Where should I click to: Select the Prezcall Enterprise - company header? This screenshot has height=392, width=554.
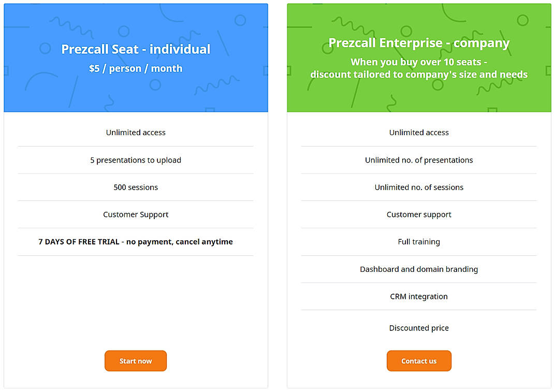tap(419, 43)
